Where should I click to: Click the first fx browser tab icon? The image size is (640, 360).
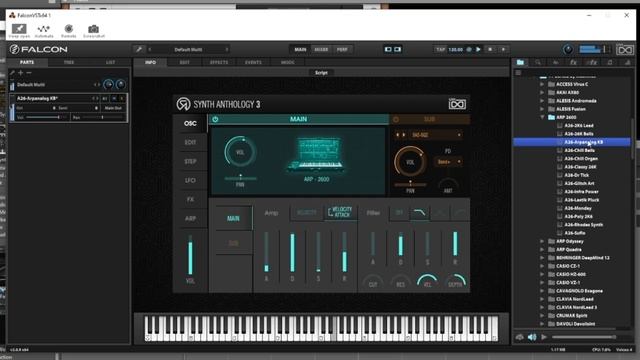coord(573,62)
